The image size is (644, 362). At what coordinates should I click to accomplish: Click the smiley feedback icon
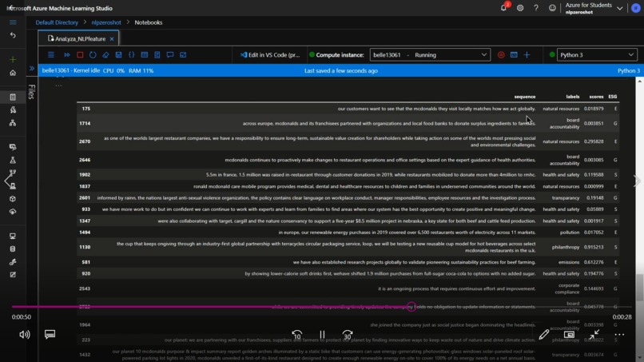tap(552, 8)
